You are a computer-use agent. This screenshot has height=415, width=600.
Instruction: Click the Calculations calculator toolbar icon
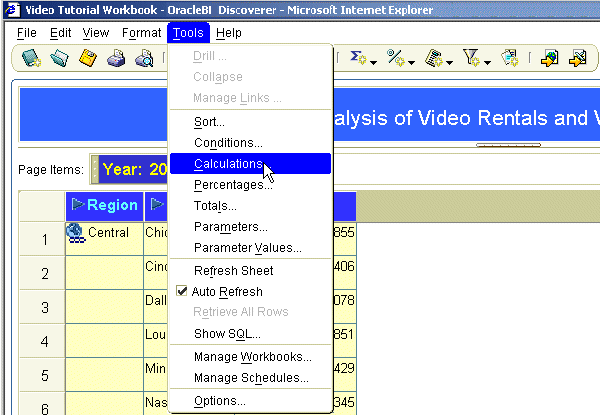(434, 58)
